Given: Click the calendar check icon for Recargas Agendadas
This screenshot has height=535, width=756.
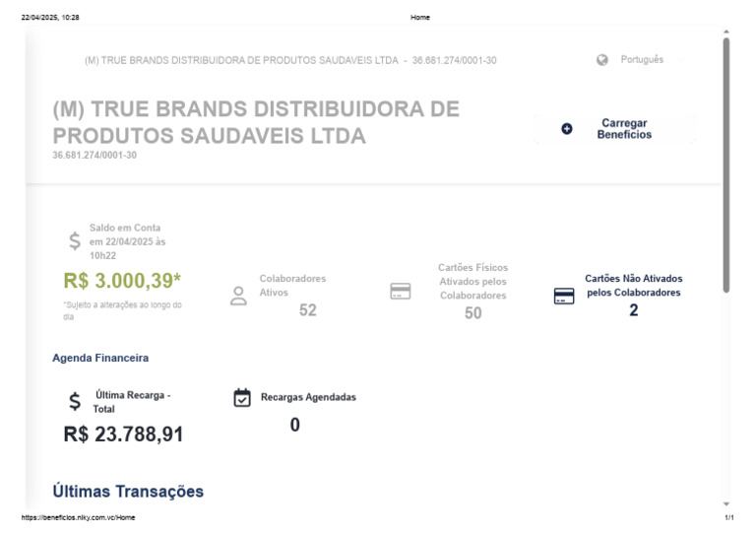Looking at the screenshot, I should click(242, 397).
